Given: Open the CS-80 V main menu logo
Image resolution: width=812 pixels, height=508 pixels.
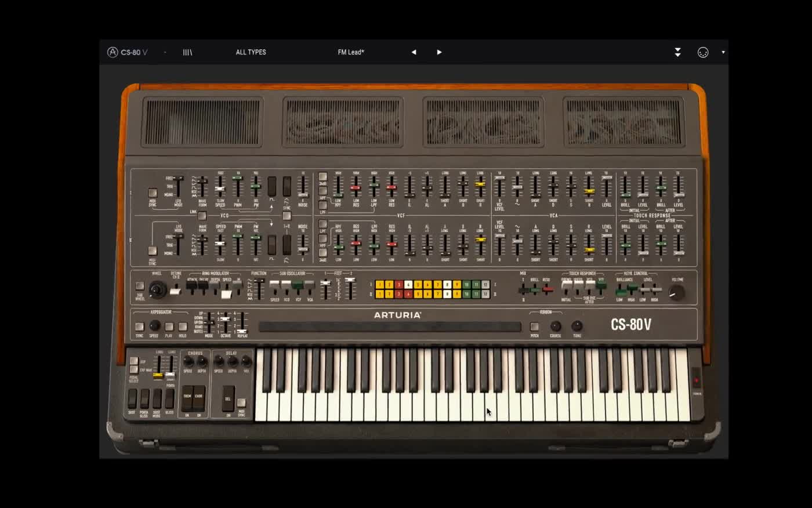Looking at the screenshot, I should pyautogui.click(x=127, y=52).
